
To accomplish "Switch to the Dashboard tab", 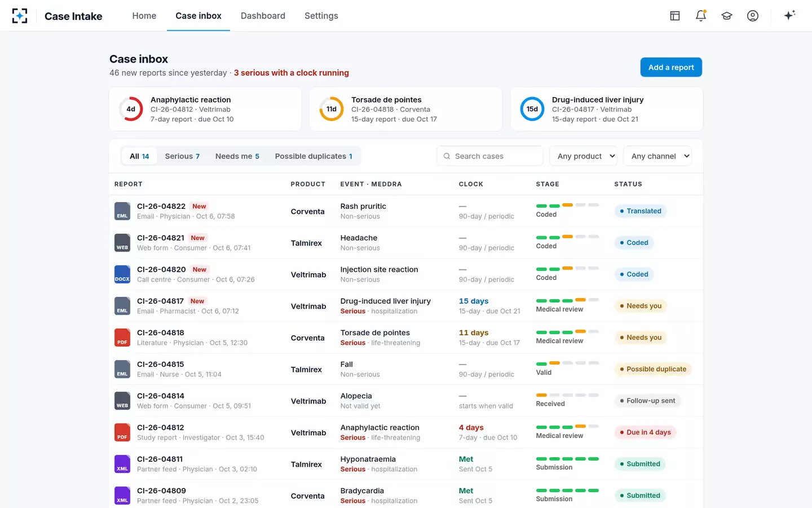I will click(263, 16).
